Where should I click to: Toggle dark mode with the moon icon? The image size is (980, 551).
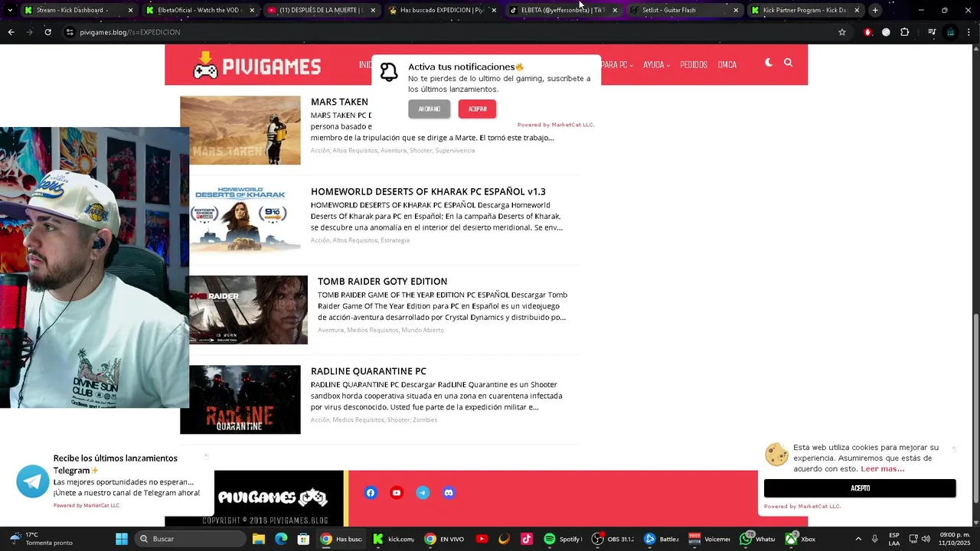pyautogui.click(x=769, y=63)
